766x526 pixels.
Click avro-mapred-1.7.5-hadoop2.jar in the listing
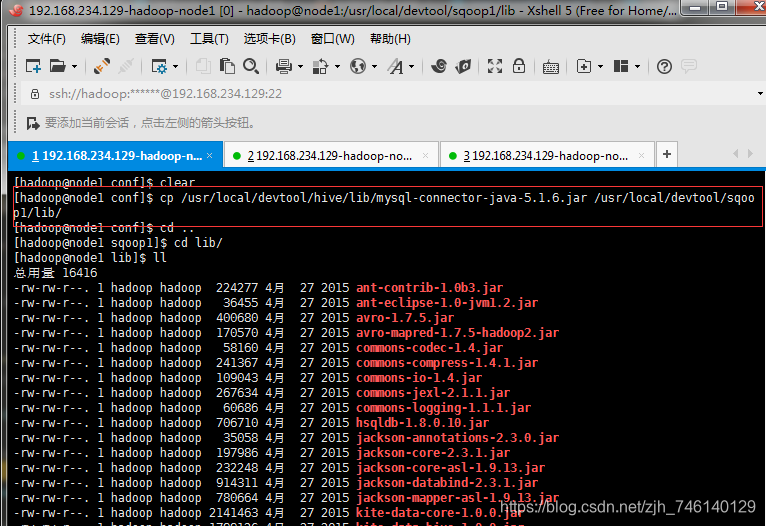click(x=457, y=333)
